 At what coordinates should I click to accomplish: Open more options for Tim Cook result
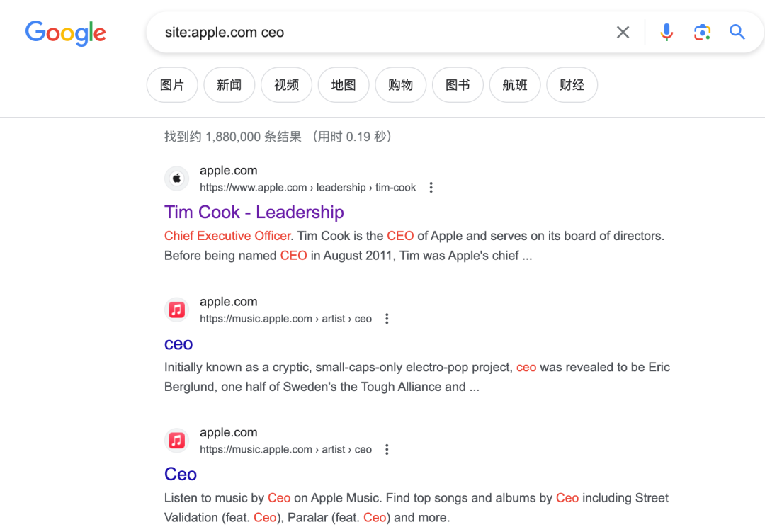point(431,188)
